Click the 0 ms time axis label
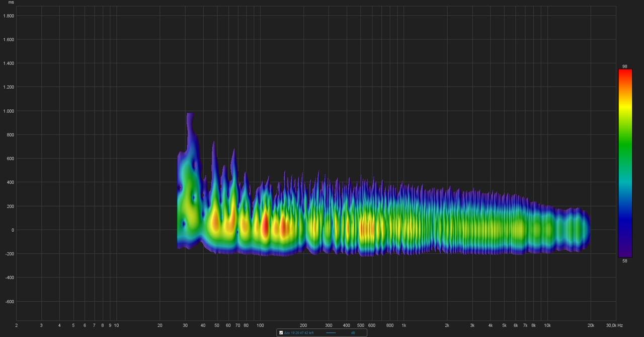644x337 pixels. pos(13,230)
